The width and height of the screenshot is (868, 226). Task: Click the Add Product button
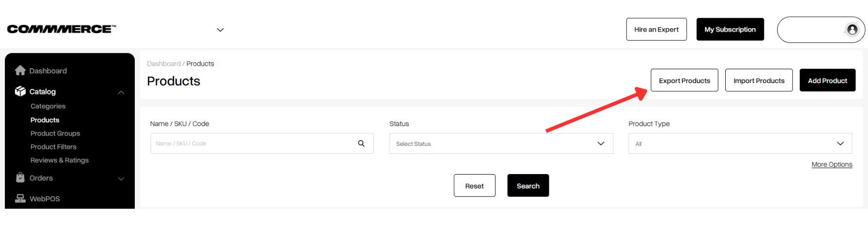point(827,80)
